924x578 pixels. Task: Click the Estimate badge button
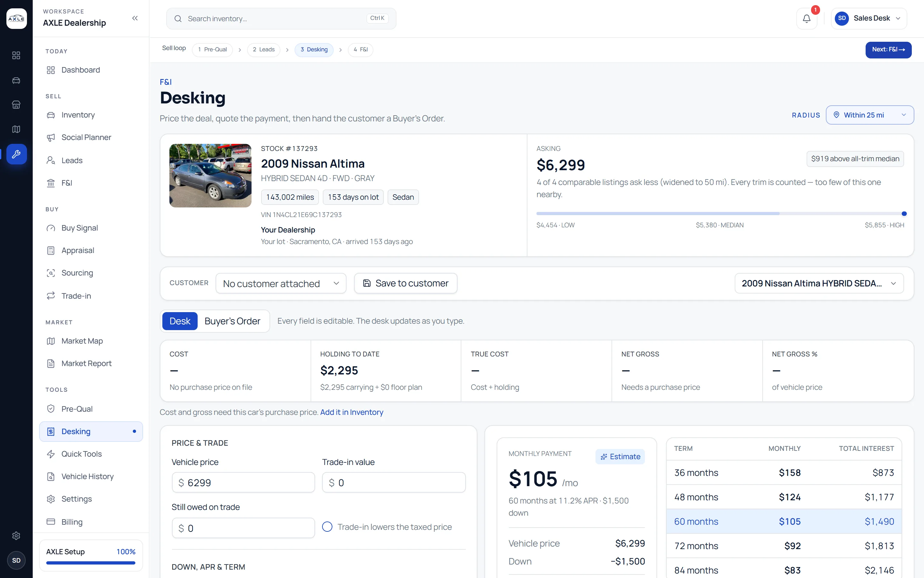click(620, 456)
